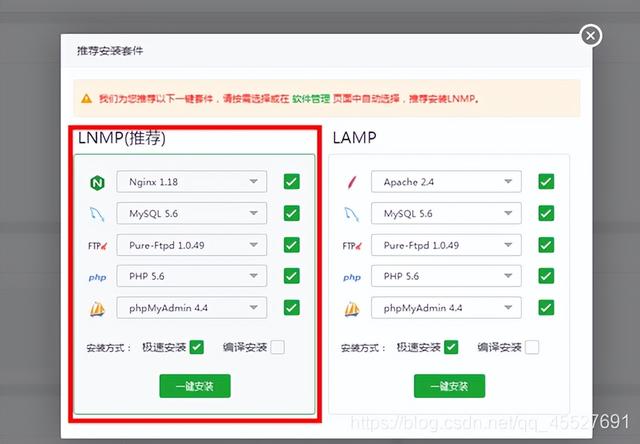Open LAMP phpMyAdmin 4.4 dropdown

pos(446,307)
